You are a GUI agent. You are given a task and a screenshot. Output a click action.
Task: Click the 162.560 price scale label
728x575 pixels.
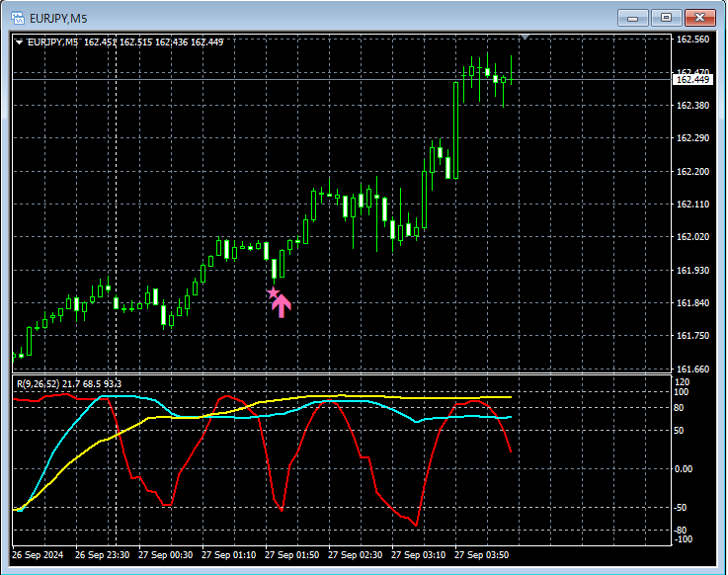(692, 40)
